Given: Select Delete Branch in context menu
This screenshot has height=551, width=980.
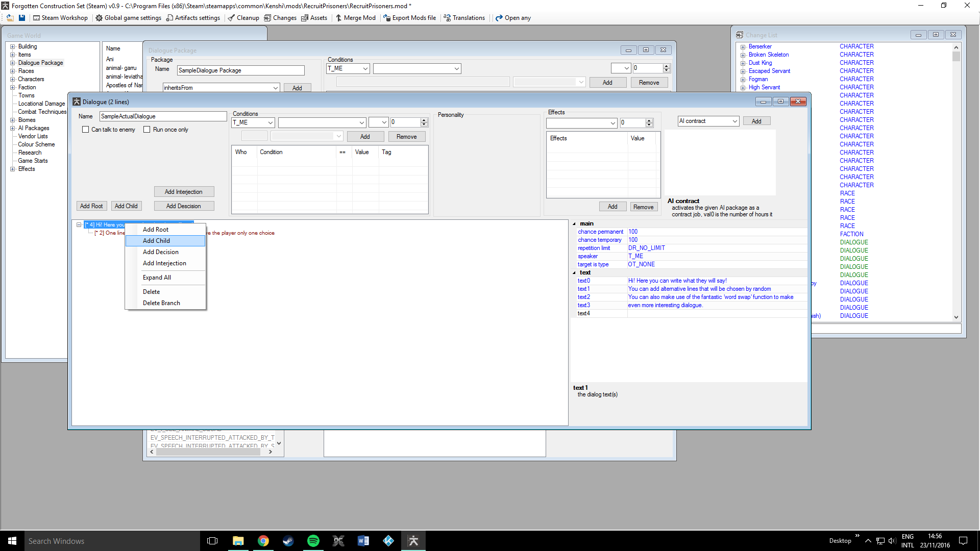Looking at the screenshot, I should click(161, 303).
